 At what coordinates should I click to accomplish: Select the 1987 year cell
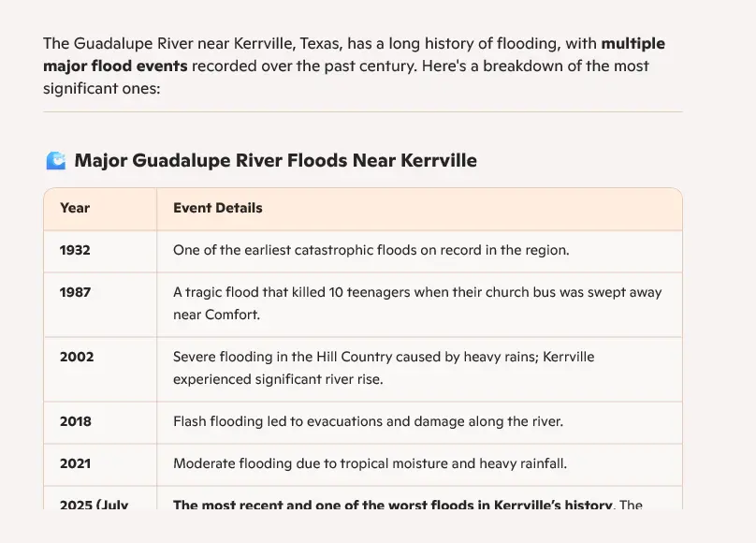75,293
